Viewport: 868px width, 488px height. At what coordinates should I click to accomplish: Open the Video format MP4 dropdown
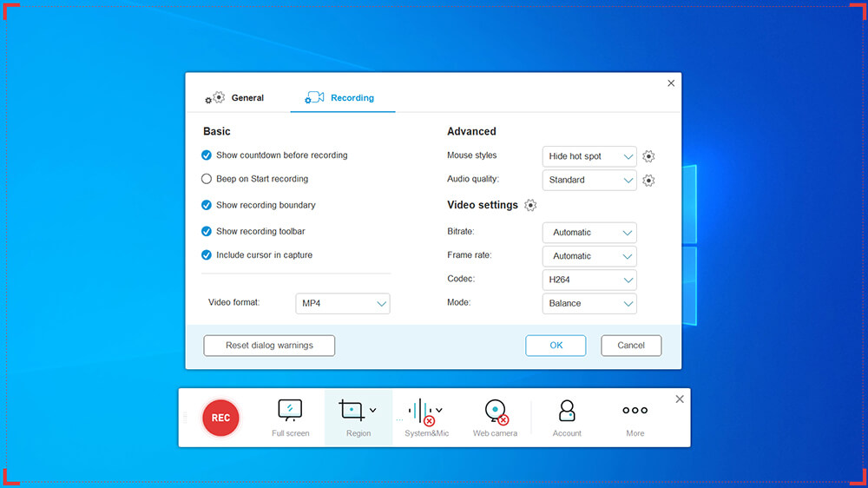pos(343,304)
